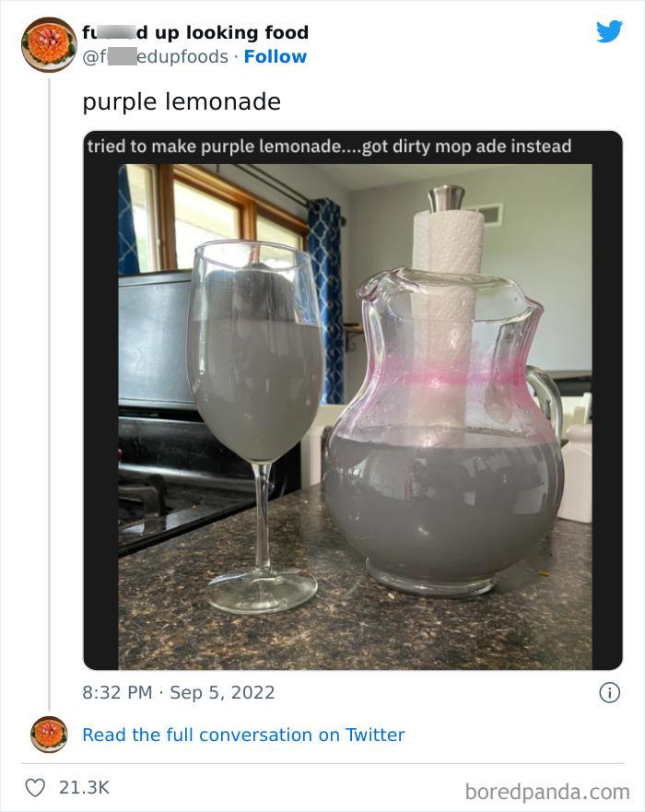Click the boredpanda.com watermark
Image resolution: width=645 pixels, height=812 pixels.
click(547, 790)
